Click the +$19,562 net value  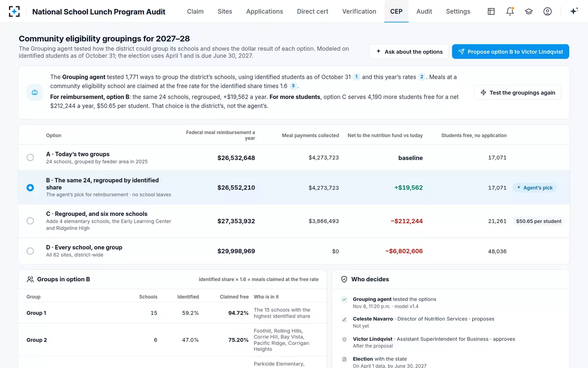click(x=408, y=188)
